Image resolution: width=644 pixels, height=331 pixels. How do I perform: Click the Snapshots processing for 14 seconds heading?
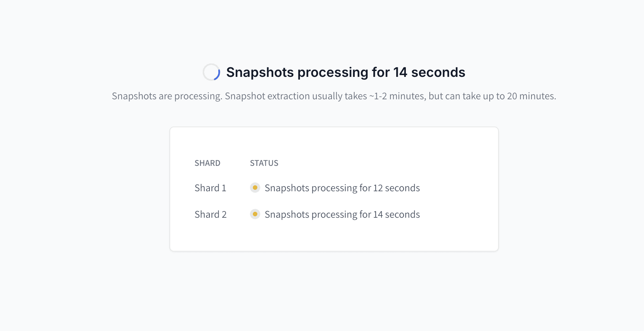pos(346,72)
